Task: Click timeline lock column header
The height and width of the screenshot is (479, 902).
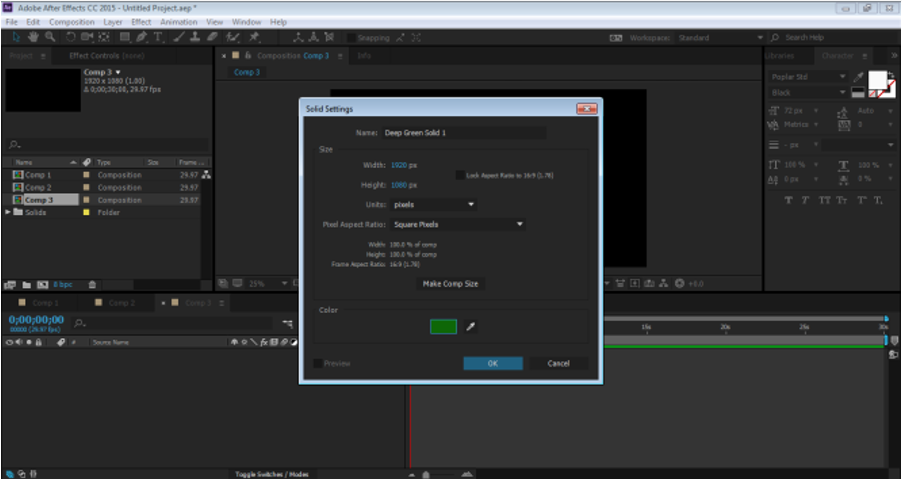Action: point(39,342)
